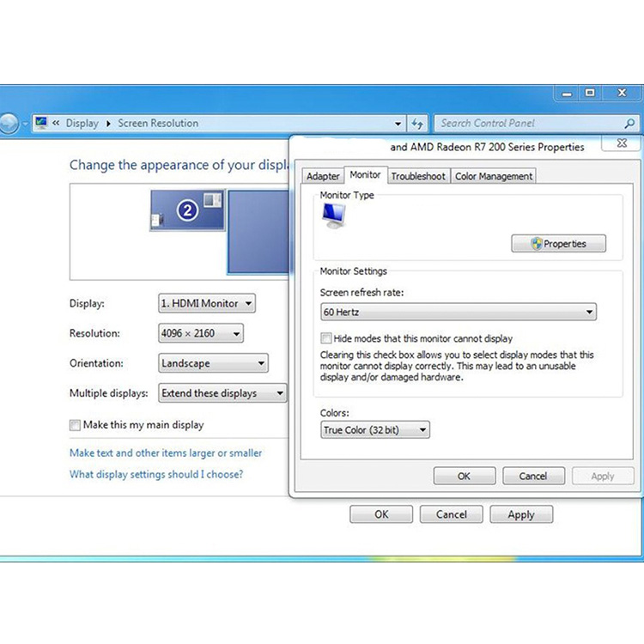Open Make text and other items larger link
This screenshot has width=644, height=644.
point(166,453)
